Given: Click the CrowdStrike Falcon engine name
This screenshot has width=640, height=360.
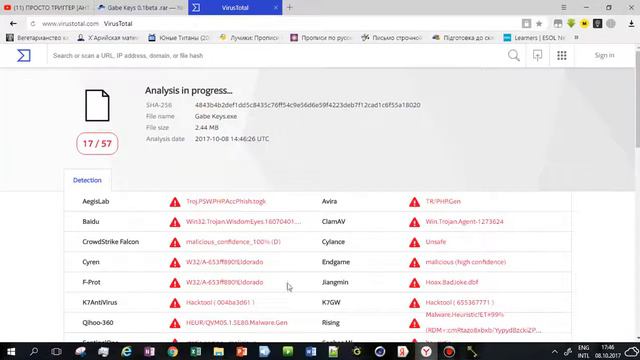Looking at the screenshot, I should tap(111, 242).
